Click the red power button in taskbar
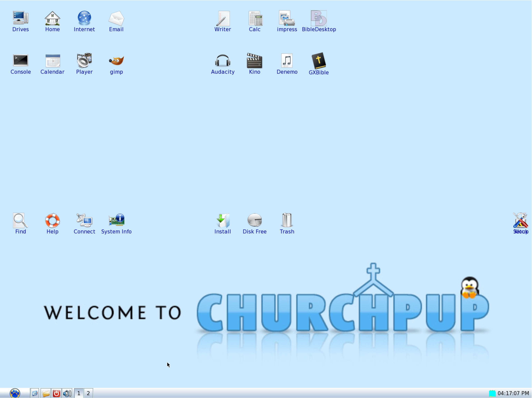This screenshot has height=398, width=532. pyautogui.click(x=56, y=393)
